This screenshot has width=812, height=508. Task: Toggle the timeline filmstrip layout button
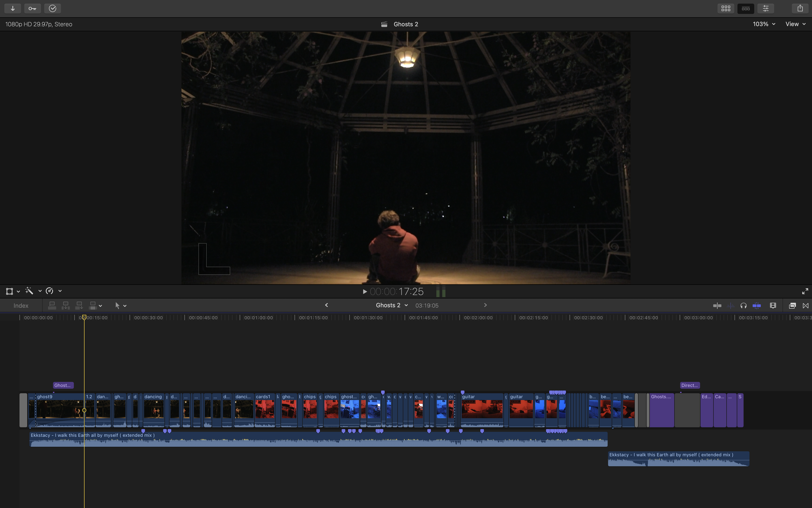coord(746,8)
